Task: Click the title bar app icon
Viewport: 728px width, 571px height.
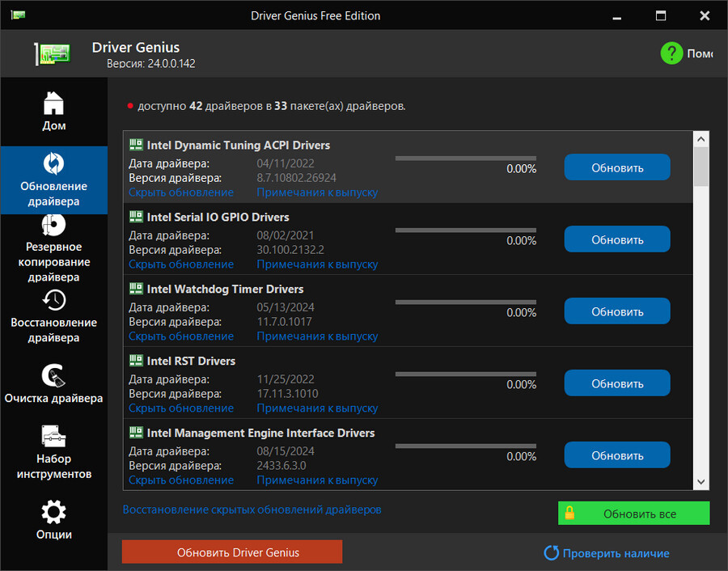Action: (18, 15)
